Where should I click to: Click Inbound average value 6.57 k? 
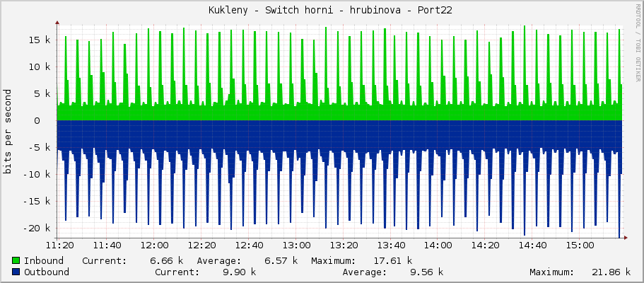pyautogui.click(x=281, y=260)
